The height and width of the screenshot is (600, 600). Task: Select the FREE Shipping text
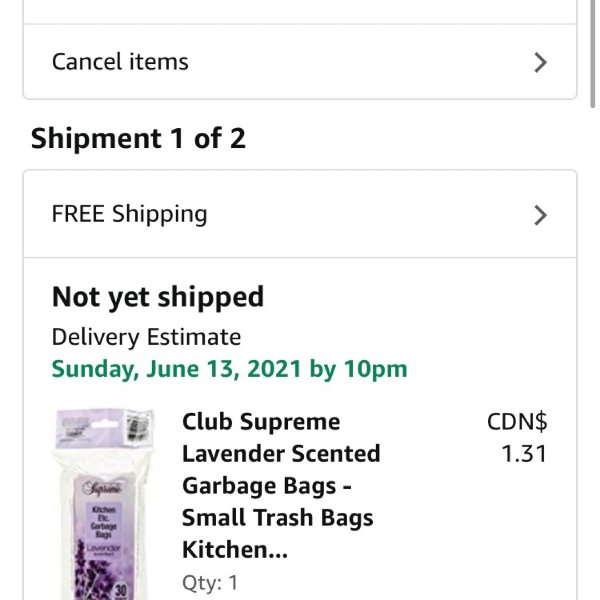pyautogui.click(x=130, y=214)
